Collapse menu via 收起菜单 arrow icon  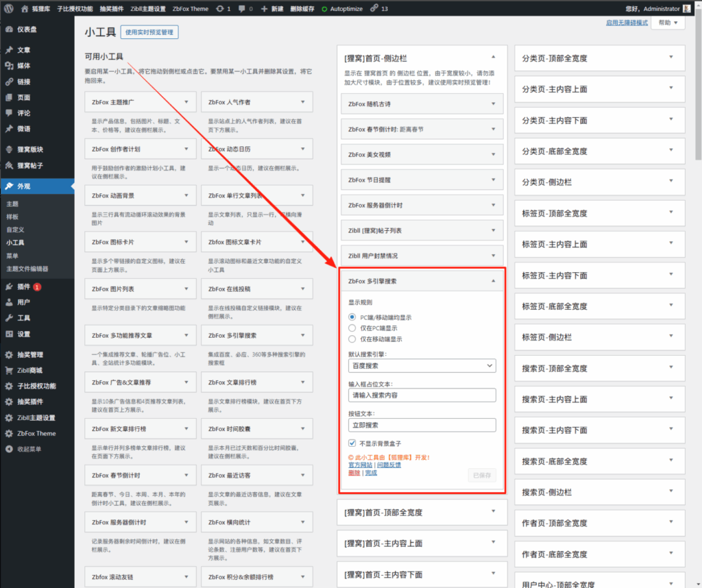(9, 449)
